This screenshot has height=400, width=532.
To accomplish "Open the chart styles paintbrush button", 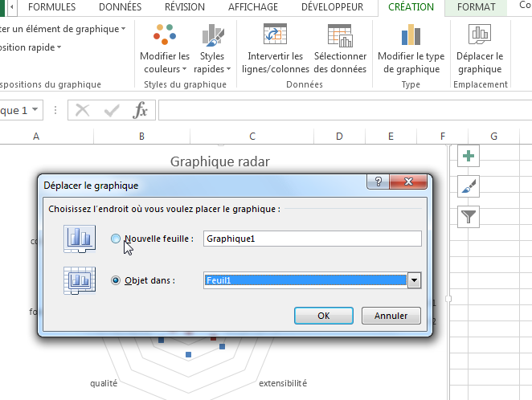I will point(468,186).
